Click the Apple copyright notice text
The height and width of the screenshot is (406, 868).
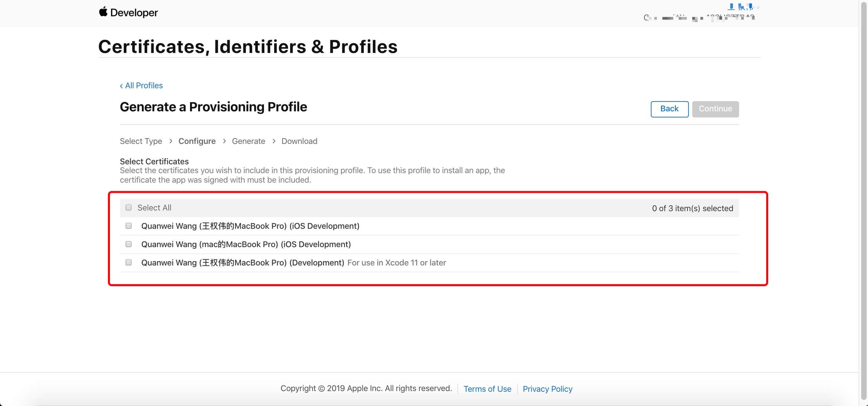366,388
